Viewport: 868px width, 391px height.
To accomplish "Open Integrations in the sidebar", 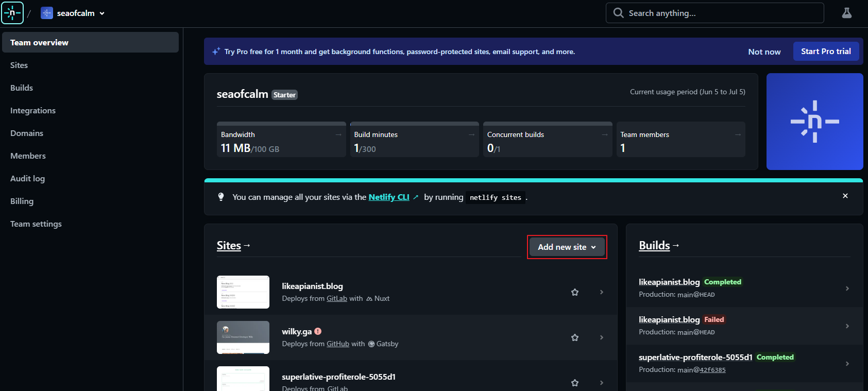I will pos(33,110).
